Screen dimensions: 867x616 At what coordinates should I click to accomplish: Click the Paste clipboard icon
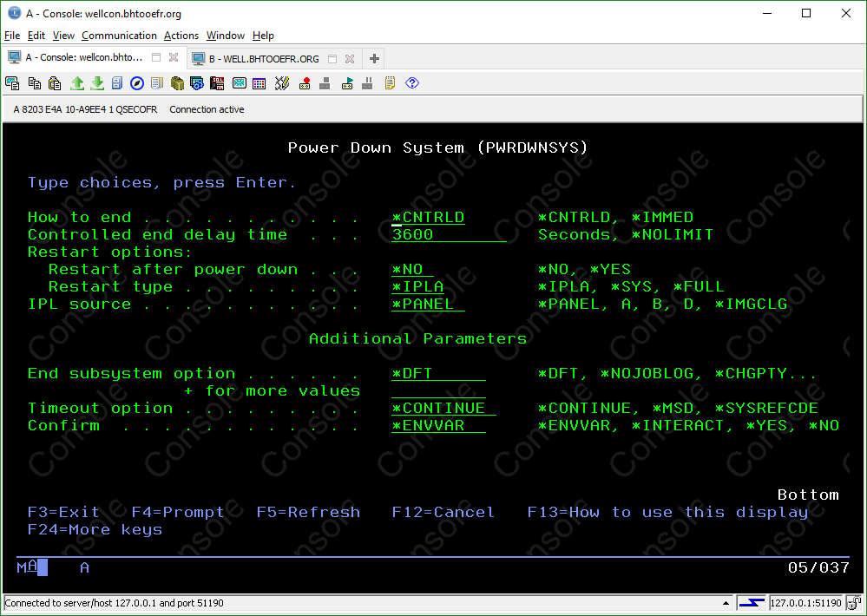pos(55,83)
